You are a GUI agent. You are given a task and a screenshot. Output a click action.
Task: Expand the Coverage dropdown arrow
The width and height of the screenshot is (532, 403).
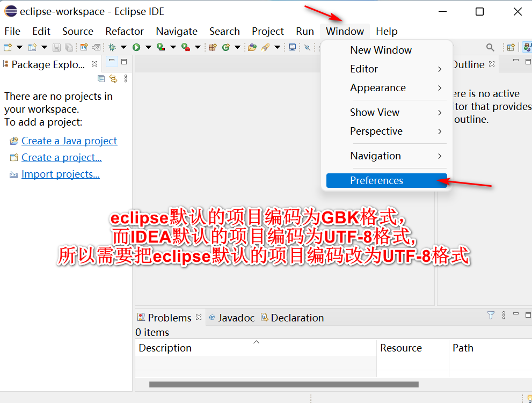[173, 47]
